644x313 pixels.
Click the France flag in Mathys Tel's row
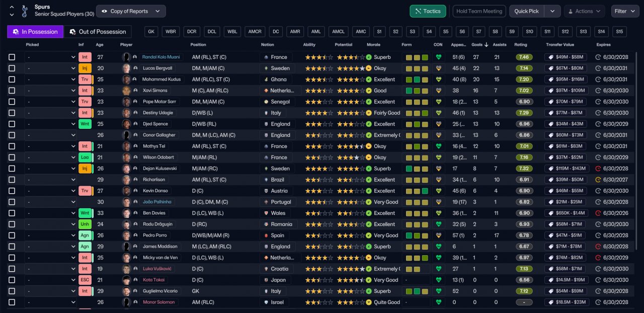point(266,146)
